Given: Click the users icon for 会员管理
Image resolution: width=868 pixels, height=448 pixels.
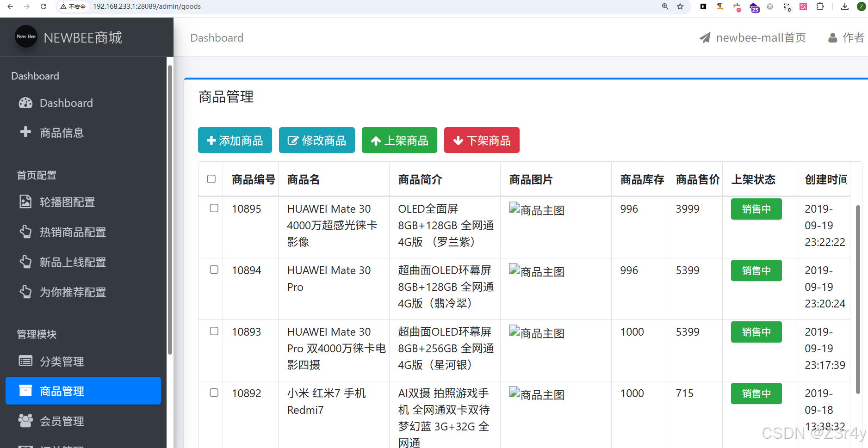Looking at the screenshot, I should pos(25,420).
